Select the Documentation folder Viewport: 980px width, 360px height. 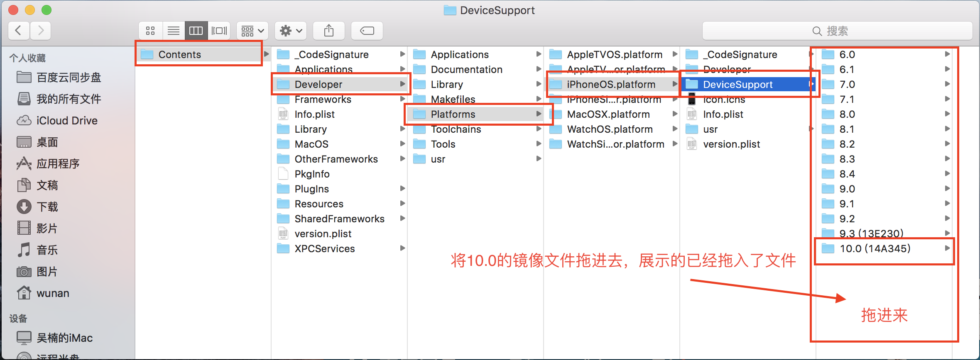click(475, 69)
